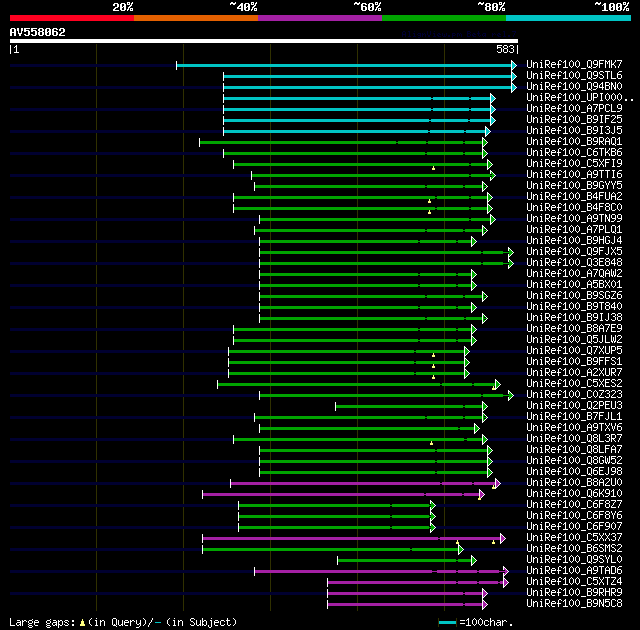Select label UniRef100_Q3E848

click(x=574, y=262)
